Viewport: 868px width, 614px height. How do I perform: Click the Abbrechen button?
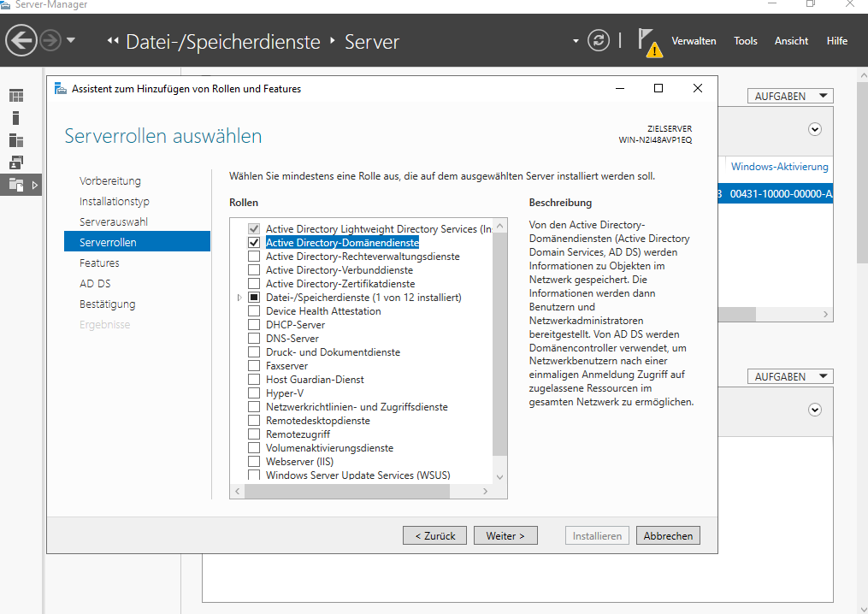click(668, 535)
